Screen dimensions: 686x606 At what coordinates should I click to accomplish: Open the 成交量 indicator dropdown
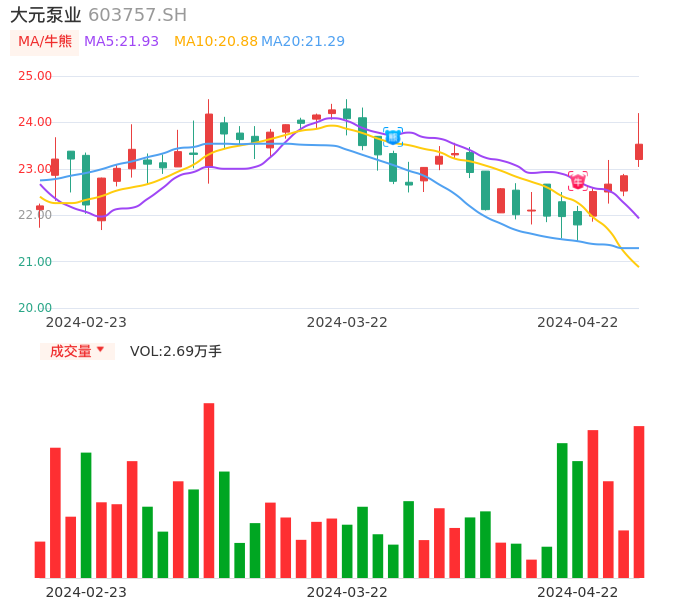pos(77,351)
